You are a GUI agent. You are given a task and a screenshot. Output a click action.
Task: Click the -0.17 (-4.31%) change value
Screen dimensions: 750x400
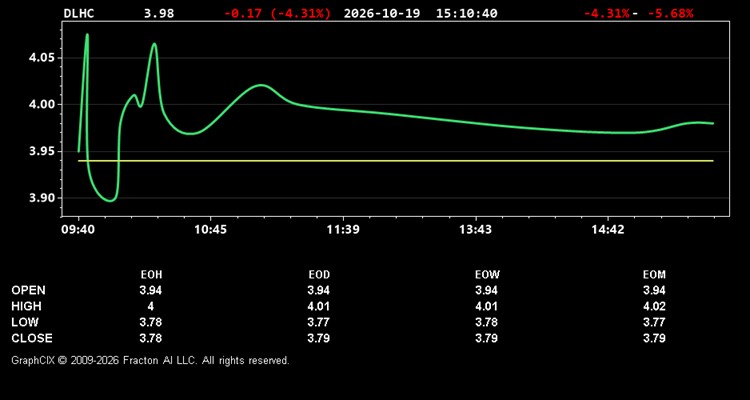coord(277,13)
